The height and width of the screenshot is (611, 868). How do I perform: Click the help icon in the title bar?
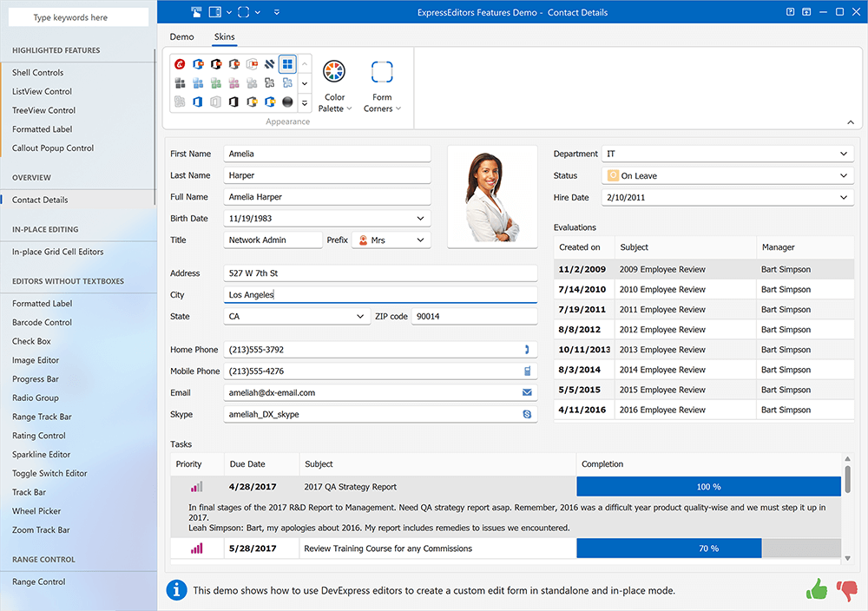coord(789,11)
